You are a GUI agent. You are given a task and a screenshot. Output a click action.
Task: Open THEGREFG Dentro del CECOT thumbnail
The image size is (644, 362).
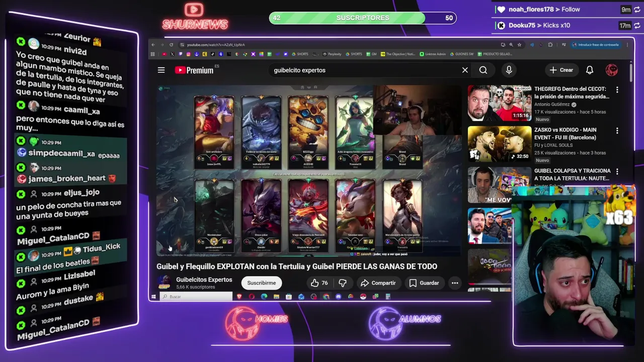pos(499,103)
